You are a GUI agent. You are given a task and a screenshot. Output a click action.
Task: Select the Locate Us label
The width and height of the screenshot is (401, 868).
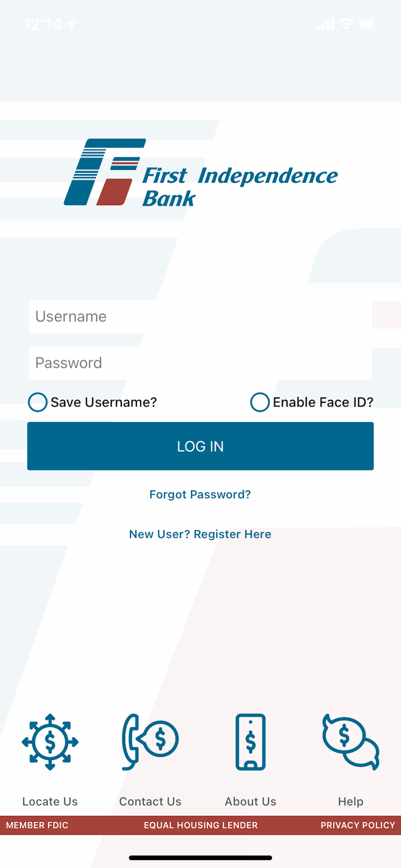(x=50, y=801)
